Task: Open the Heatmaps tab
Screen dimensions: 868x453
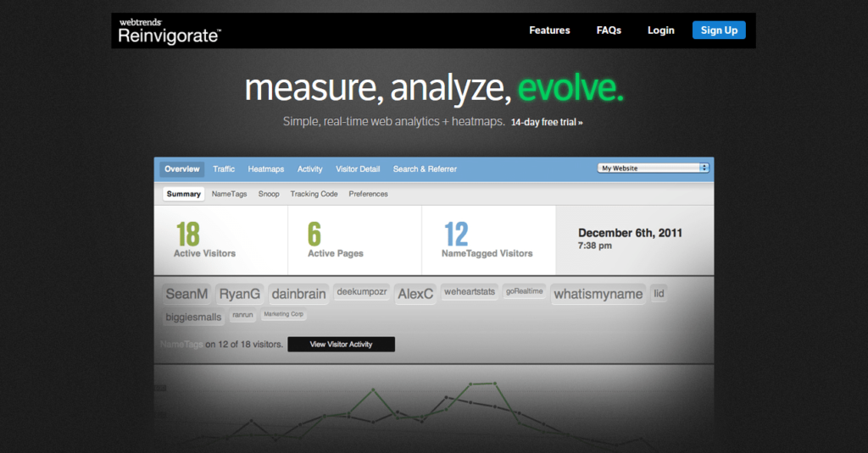Action: [265, 169]
